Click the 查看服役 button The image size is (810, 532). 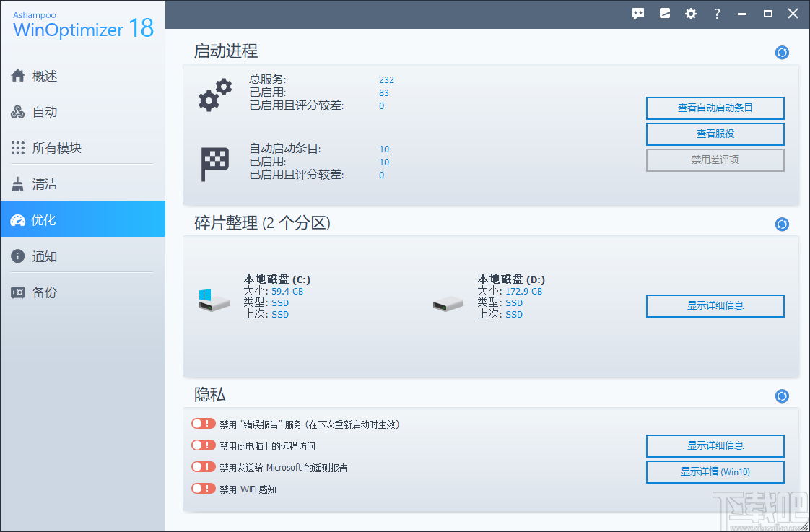click(715, 134)
